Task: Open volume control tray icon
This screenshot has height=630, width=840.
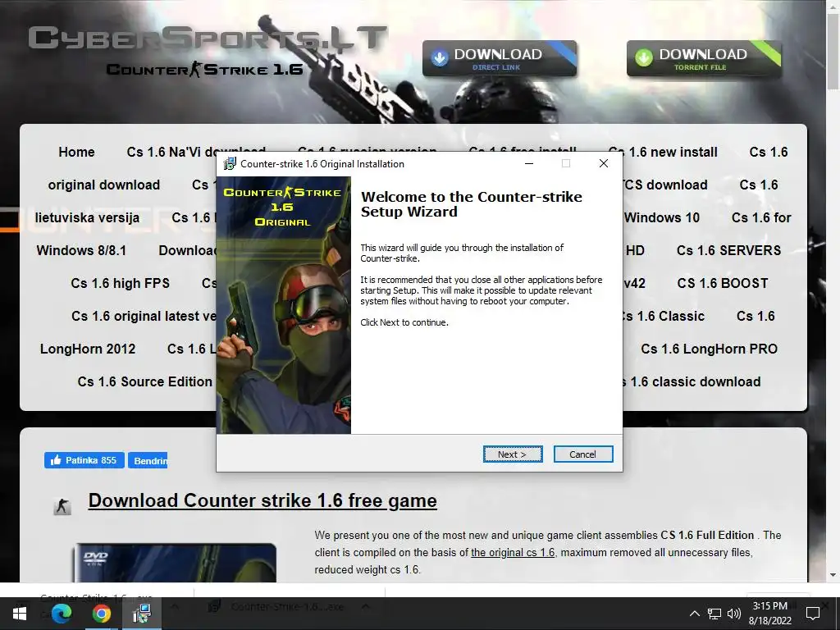Action: click(x=734, y=614)
